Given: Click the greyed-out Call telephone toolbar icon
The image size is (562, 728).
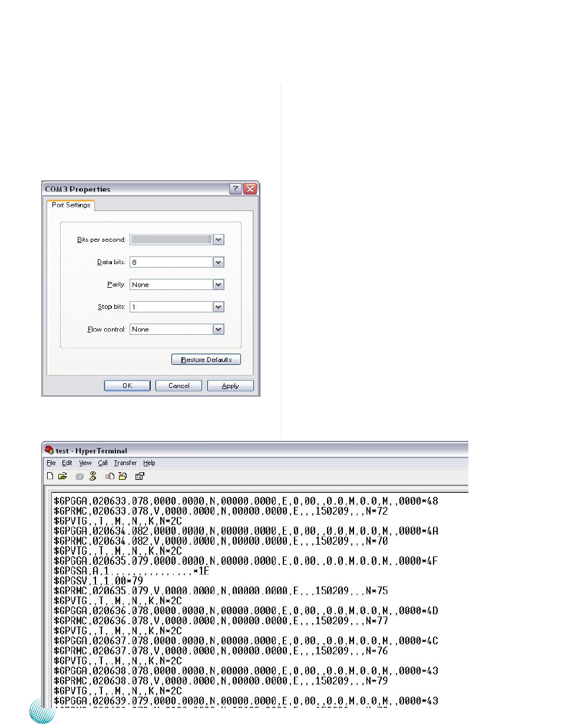Looking at the screenshot, I should click(80, 476).
